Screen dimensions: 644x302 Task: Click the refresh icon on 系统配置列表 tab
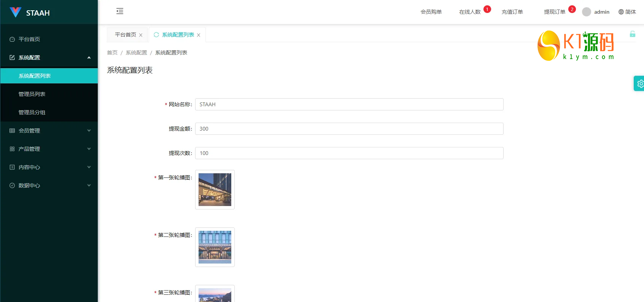(156, 35)
